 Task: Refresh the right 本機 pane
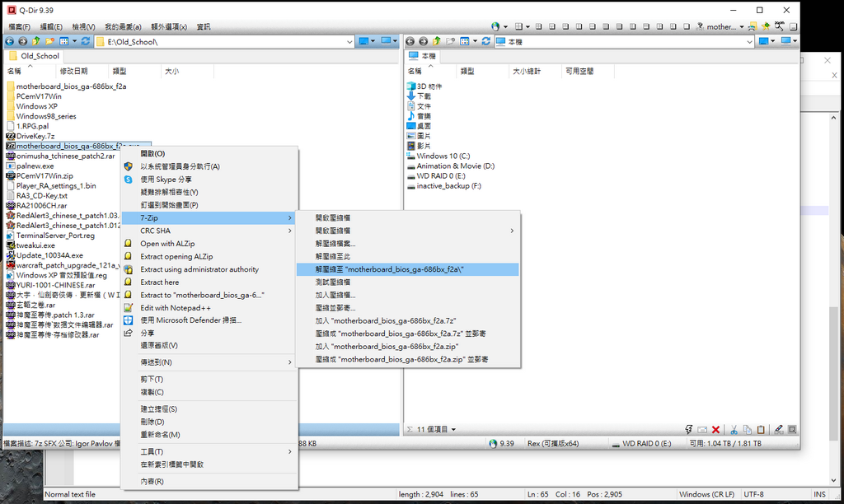pyautogui.click(x=485, y=41)
